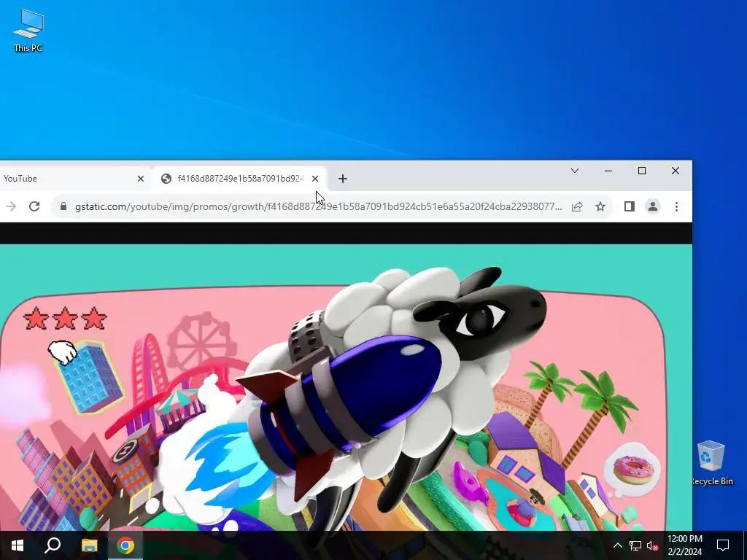Viewport: 747px width, 560px height.
Task: Close the YouTube tab
Action: pos(141,179)
